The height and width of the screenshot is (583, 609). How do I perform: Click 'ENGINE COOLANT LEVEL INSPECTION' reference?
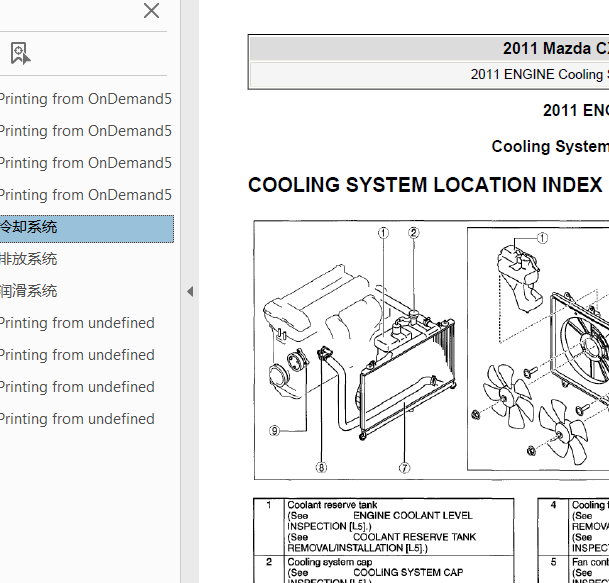click(x=379, y=521)
